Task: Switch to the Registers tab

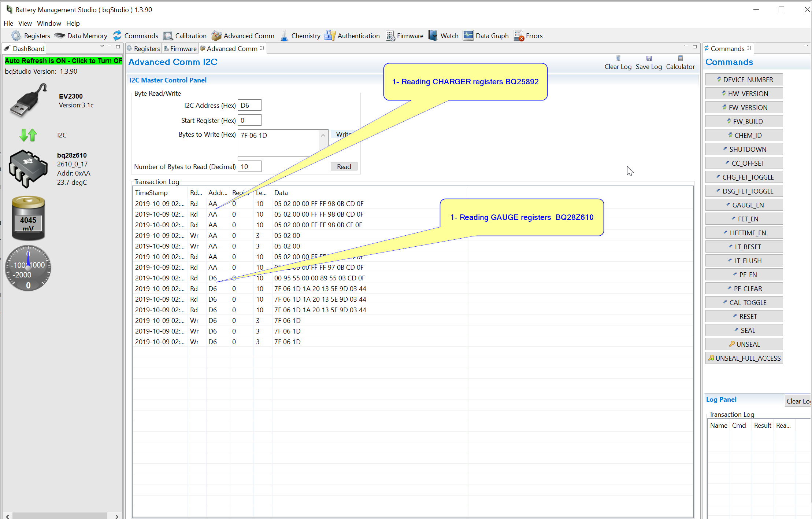Action: [x=144, y=48]
